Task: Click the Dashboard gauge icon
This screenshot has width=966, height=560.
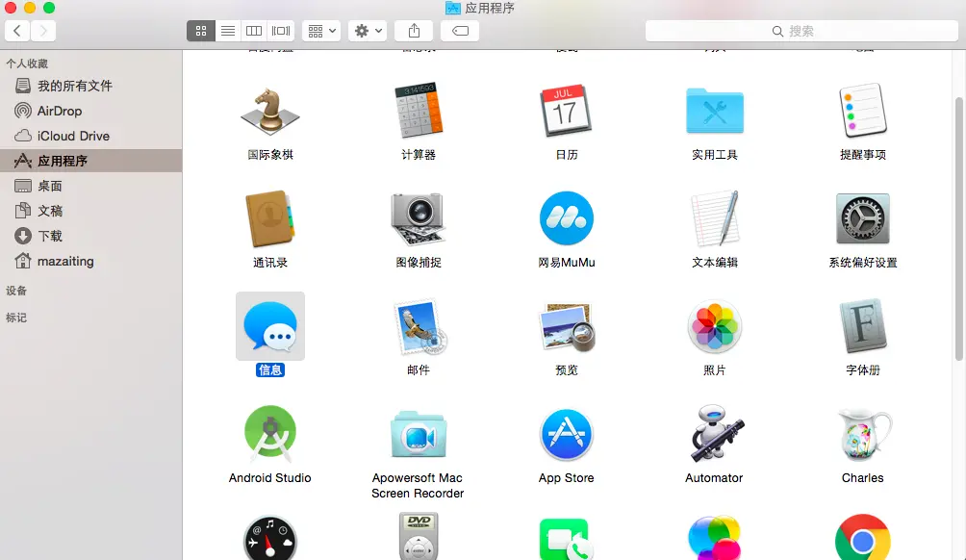Action: tap(269, 538)
